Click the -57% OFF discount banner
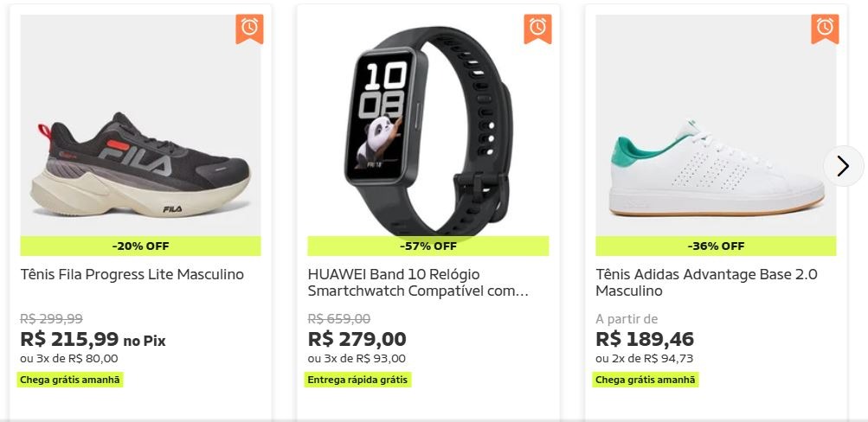868x422 pixels. tap(428, 246)
